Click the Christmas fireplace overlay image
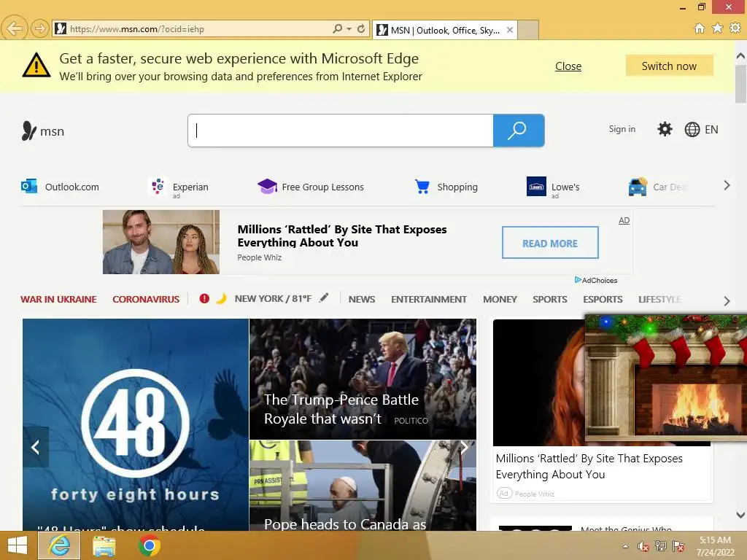 (666, 377)
